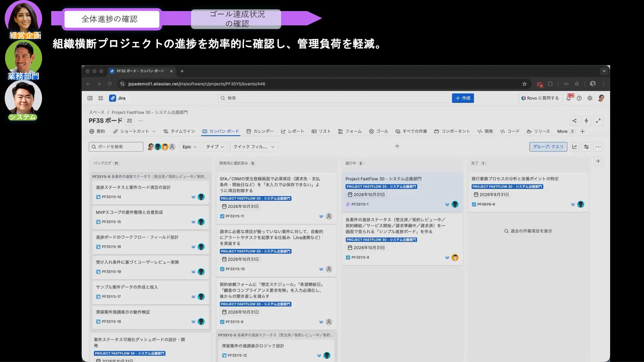Viewport: 644px width, 362px height.
Task: Click the 作成 create button
Action: pos(463,98)
